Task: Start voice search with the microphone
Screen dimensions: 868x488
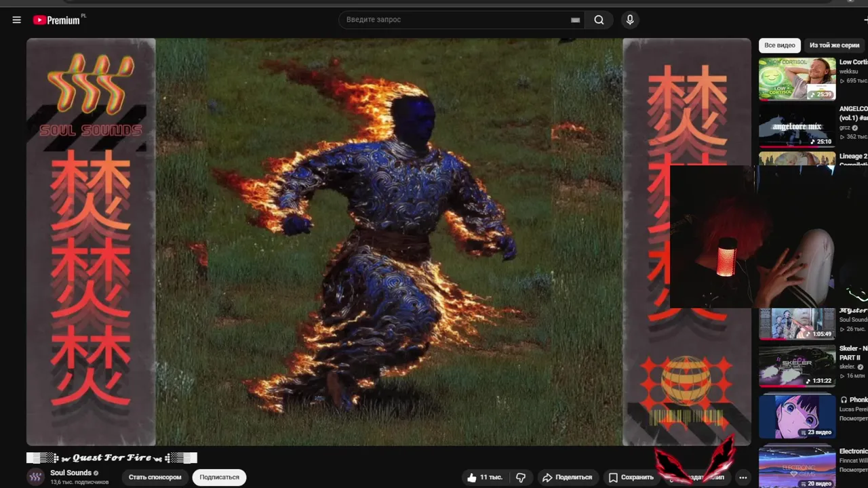Action: click(630, 20)
